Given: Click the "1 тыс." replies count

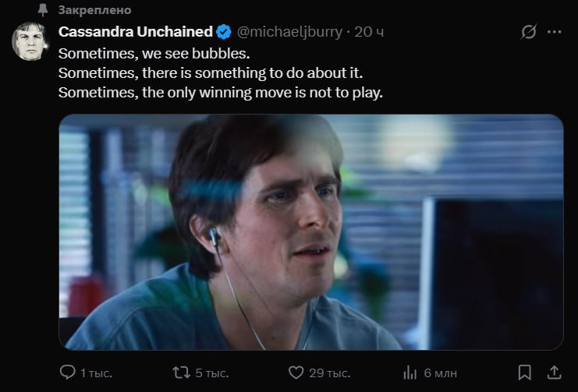Looking at the screenshot, I should point(96,373).
